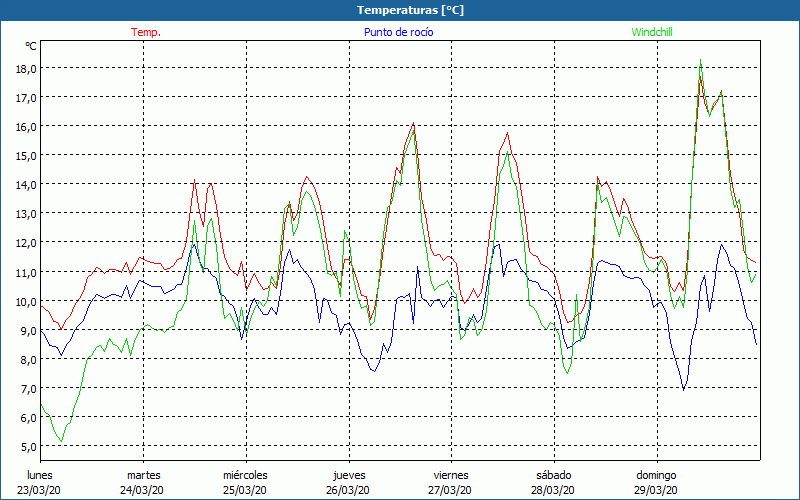This screenshot has height=500, width=800.
Task: Click the 16,0 y-axis value
Action: pyautogui.click(x=26, y=127)
